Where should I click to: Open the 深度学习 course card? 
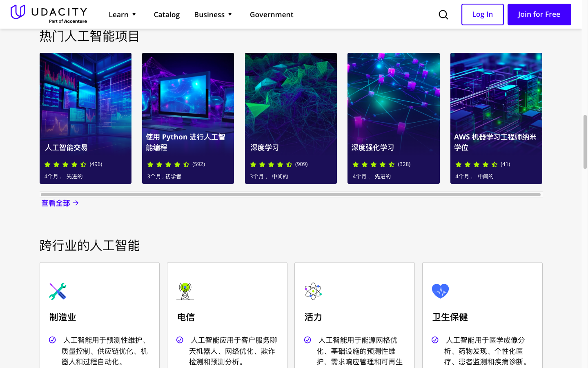pyautogui.click(x=291, y=118)
